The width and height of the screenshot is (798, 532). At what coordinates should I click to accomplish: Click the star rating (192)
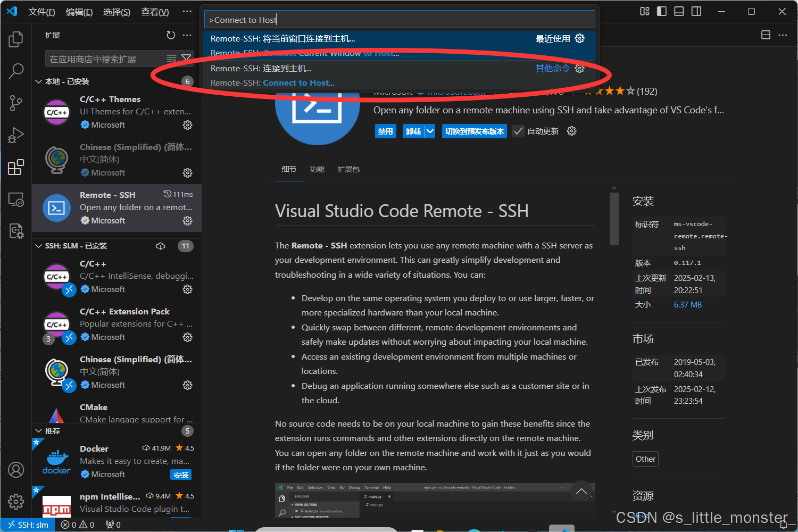pos(621,91)
